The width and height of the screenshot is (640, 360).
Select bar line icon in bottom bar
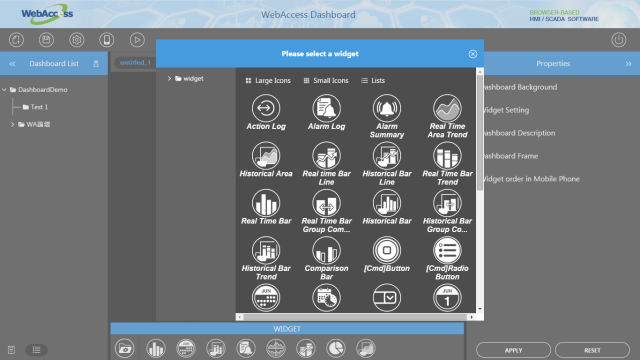tap(306, 349)
